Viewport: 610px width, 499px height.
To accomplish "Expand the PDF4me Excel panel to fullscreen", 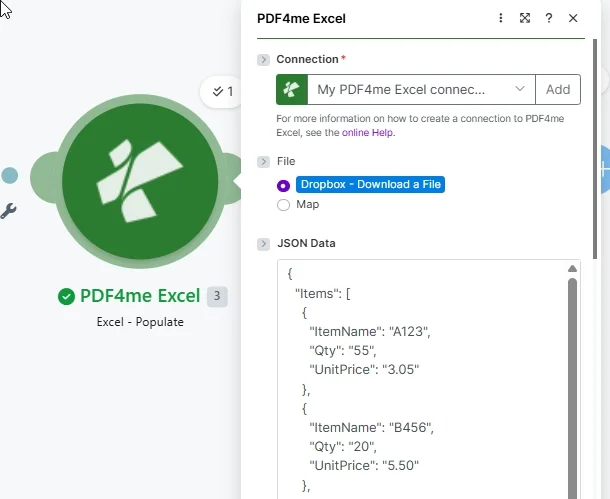I will pyautogui.click(x=525, y=18).
